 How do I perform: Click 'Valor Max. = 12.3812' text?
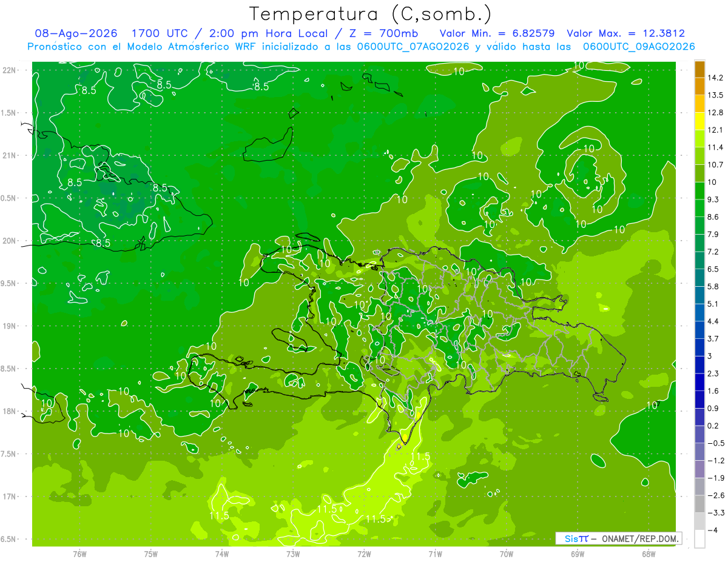pos(625,34)
